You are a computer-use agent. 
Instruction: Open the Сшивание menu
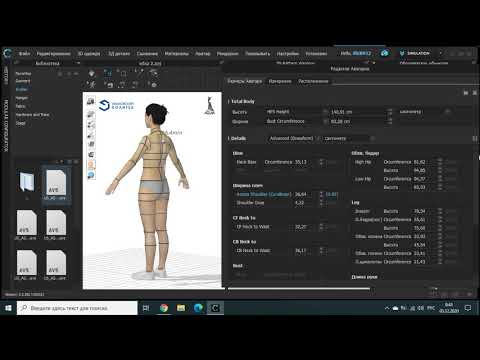(x=147, y=54)
